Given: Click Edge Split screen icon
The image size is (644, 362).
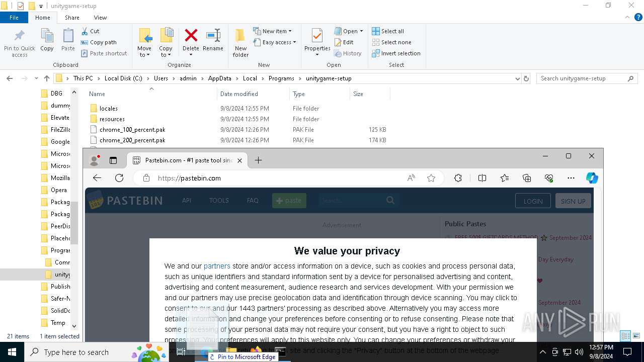Looking at the screenshot, I should [482, 178].
